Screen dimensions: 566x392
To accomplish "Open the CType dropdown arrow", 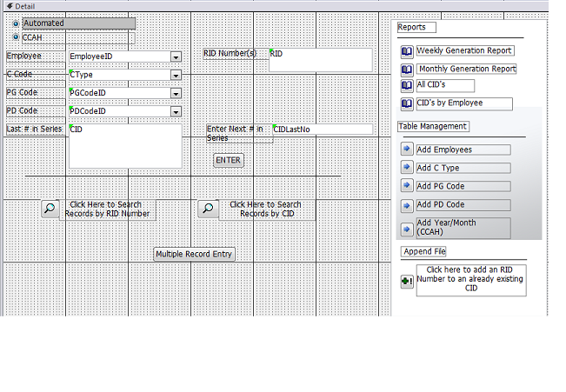I will tap(176, 75).
